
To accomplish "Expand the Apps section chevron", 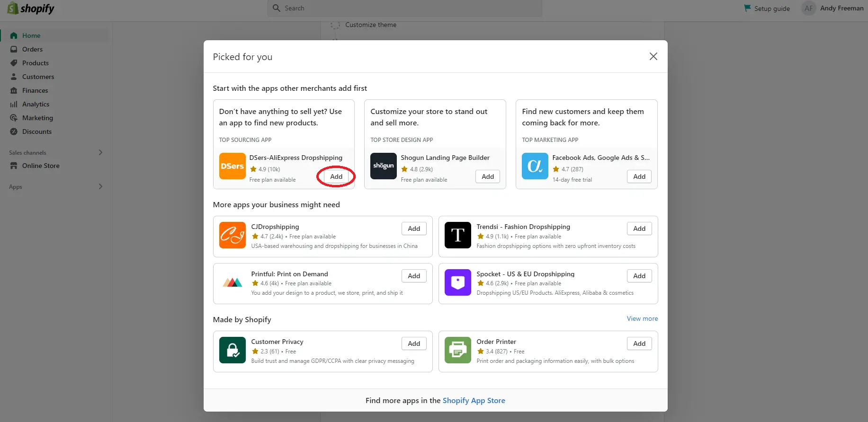I will tap(100, 186).
